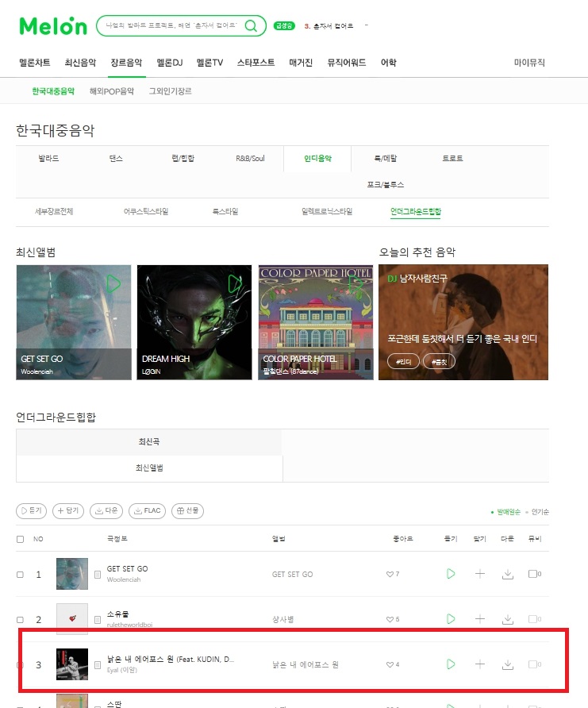
Task: Expand the real-time search ranking dropdown
Action: 367,25
